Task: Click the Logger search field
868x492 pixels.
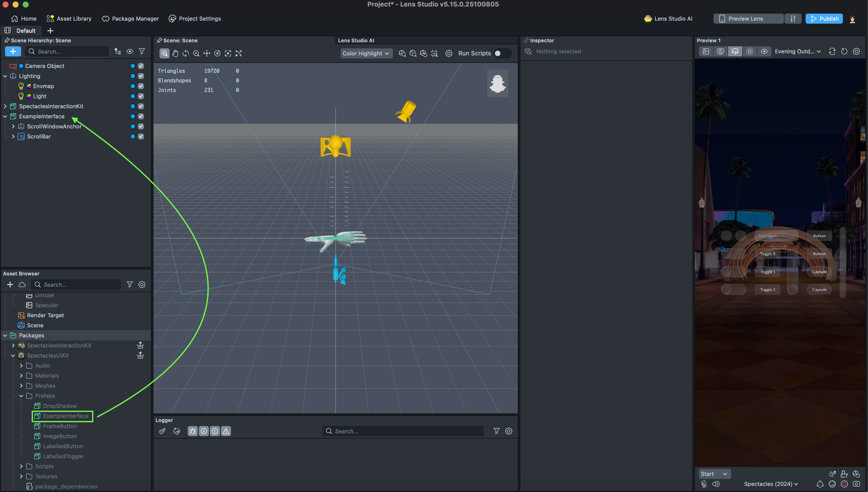Action: pyautogui.click(x=405, y=431)
